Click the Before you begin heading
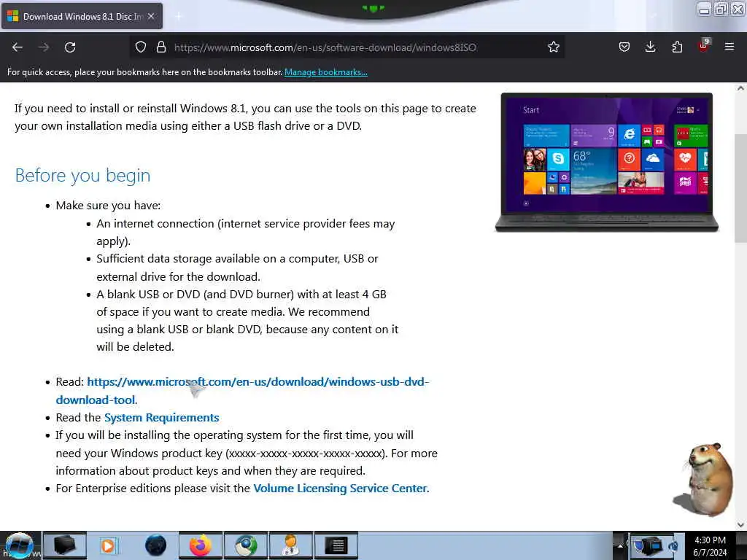 pos(83,175)
